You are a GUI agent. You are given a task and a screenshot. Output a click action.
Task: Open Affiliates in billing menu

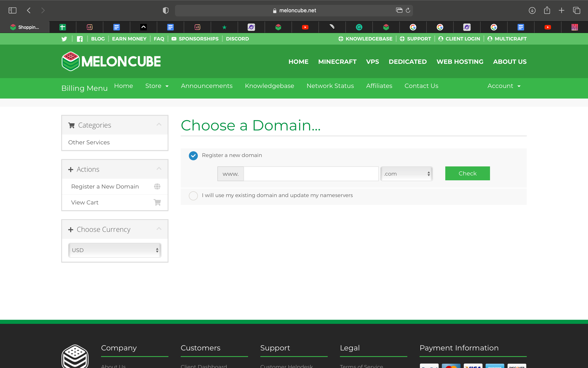[x=379, y=86]
